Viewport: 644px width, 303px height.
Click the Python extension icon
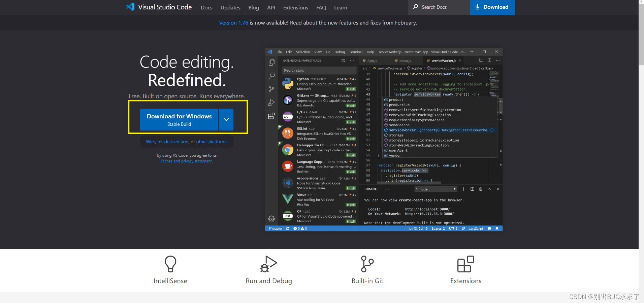pos(288,84)
